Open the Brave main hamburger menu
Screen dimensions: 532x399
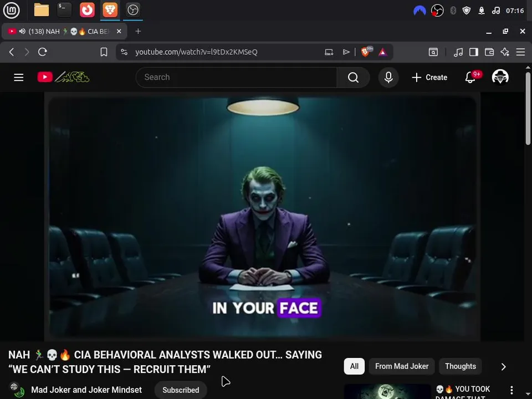pos(520,52)
